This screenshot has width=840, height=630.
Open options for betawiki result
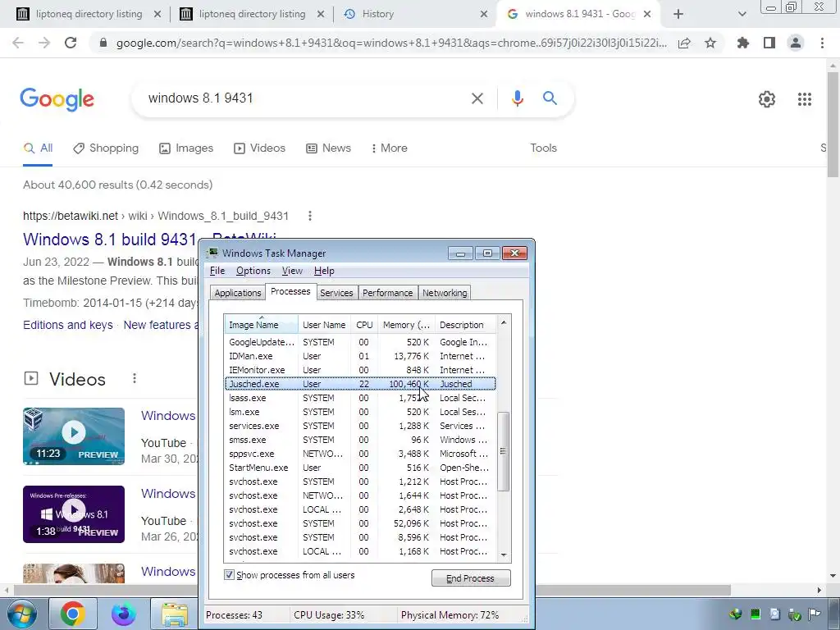309,216
